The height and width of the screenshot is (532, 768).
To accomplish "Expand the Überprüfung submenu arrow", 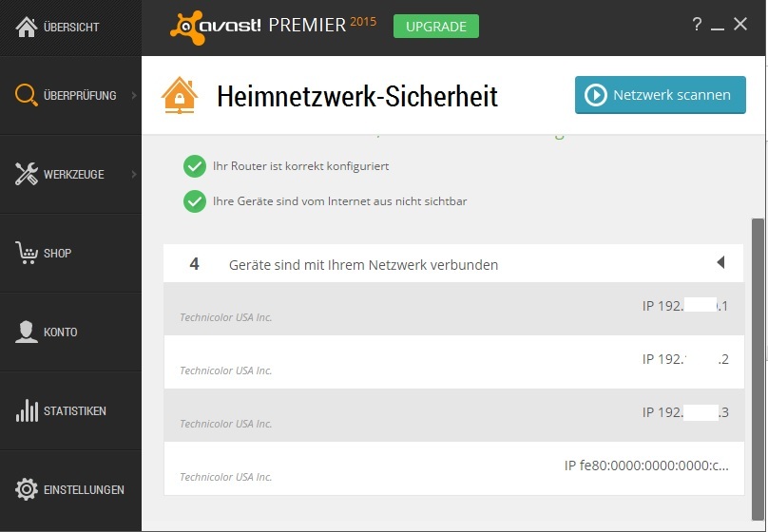I will (134, 95).
